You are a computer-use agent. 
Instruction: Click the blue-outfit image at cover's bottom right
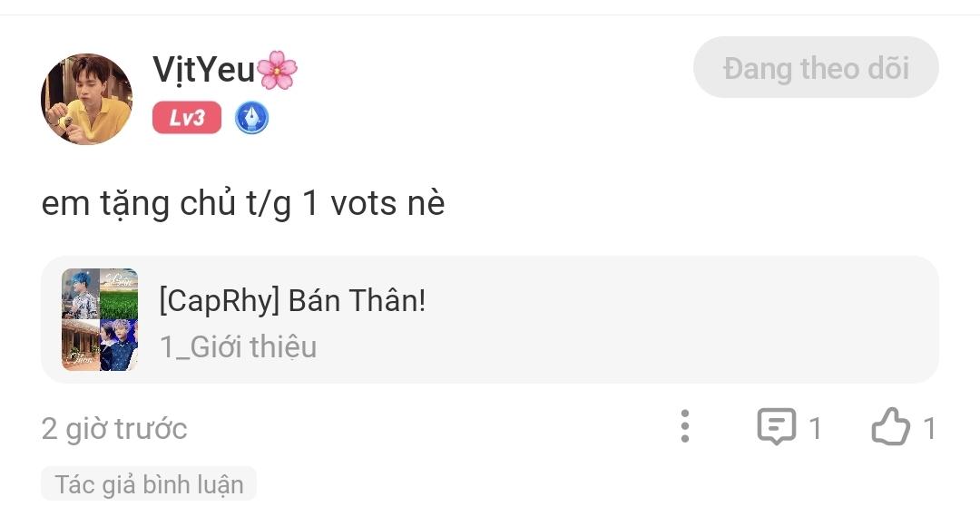point(119,345)
